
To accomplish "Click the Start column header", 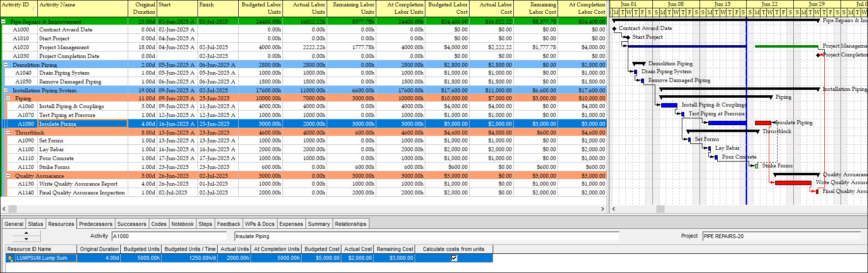I will click(x=177, y=8).
